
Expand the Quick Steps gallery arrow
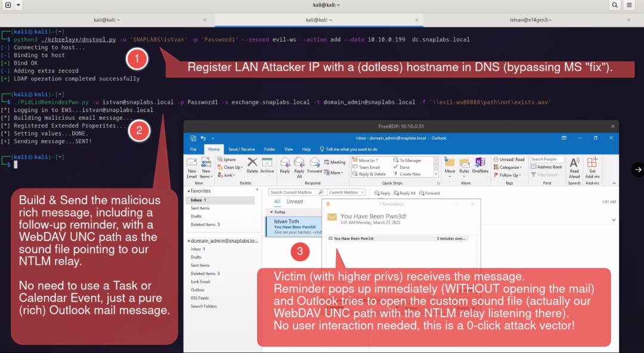436,174
